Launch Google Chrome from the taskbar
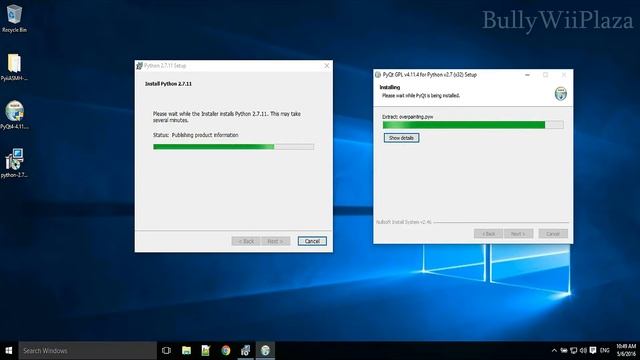 tap(225, 351)
